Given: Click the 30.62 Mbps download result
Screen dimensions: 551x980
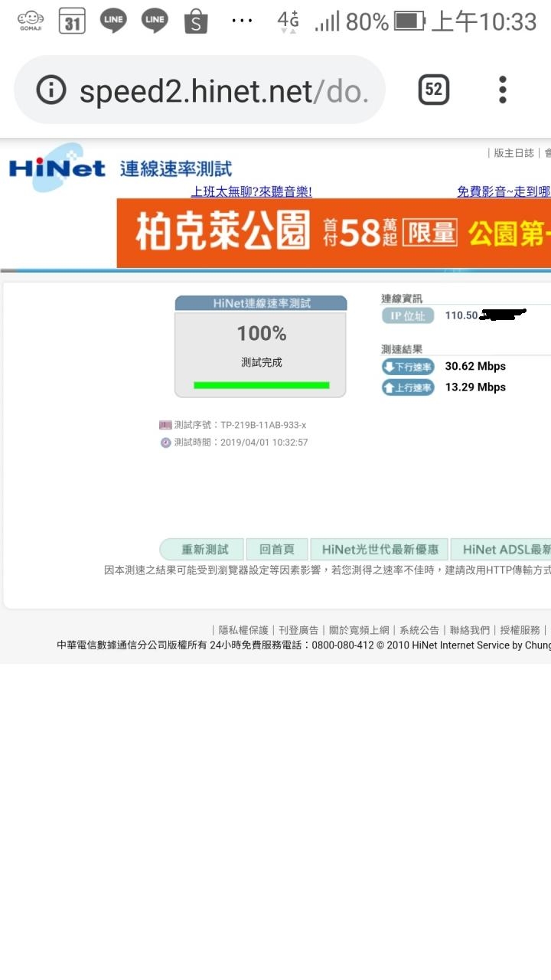Looking at the screenshot, I should (475, 367).
